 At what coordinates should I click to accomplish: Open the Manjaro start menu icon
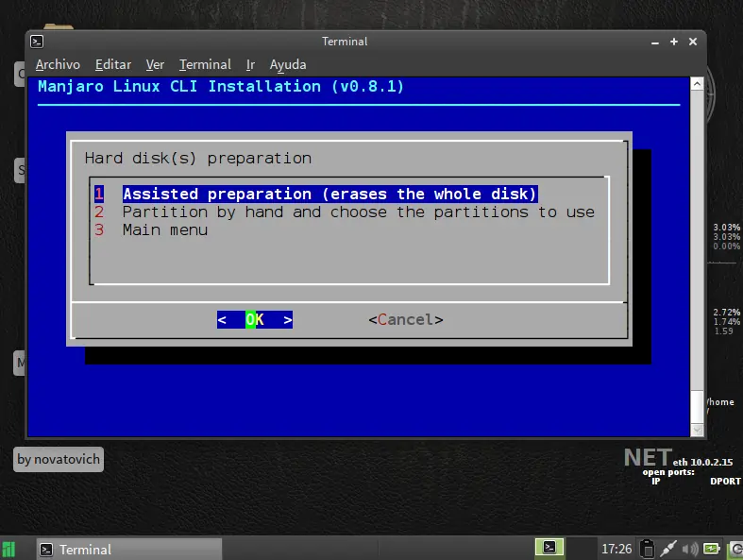pos(9,550)
